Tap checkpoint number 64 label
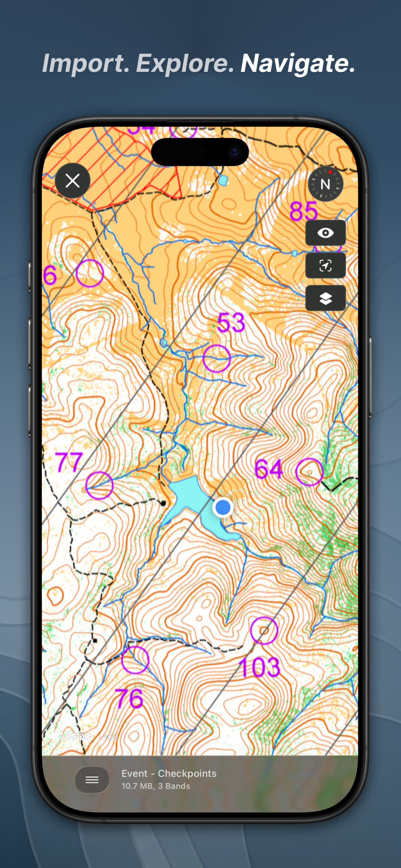The image size is (401, 868). (x=268, y=469)
